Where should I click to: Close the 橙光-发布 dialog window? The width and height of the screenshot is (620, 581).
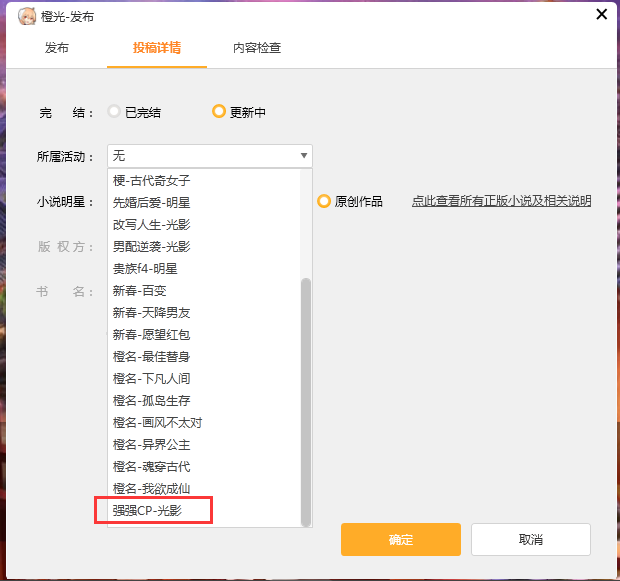click(x=601, y=14)
